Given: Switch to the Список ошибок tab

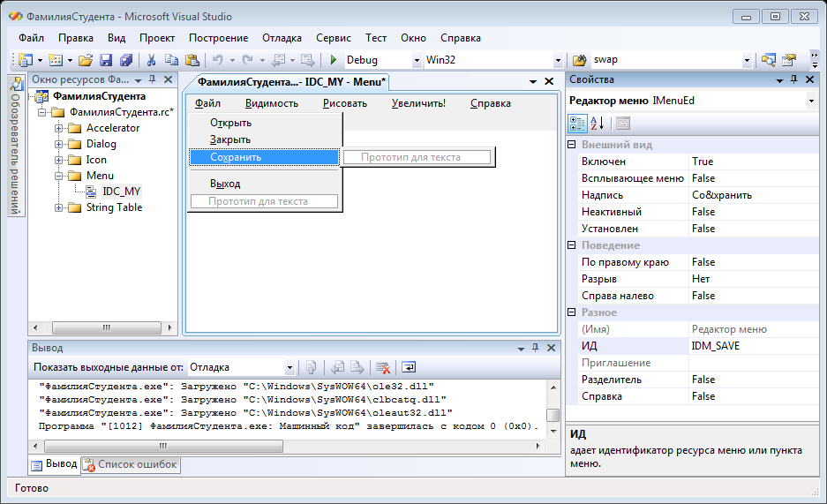Looking at the screenshot, I should pos(131,464).
